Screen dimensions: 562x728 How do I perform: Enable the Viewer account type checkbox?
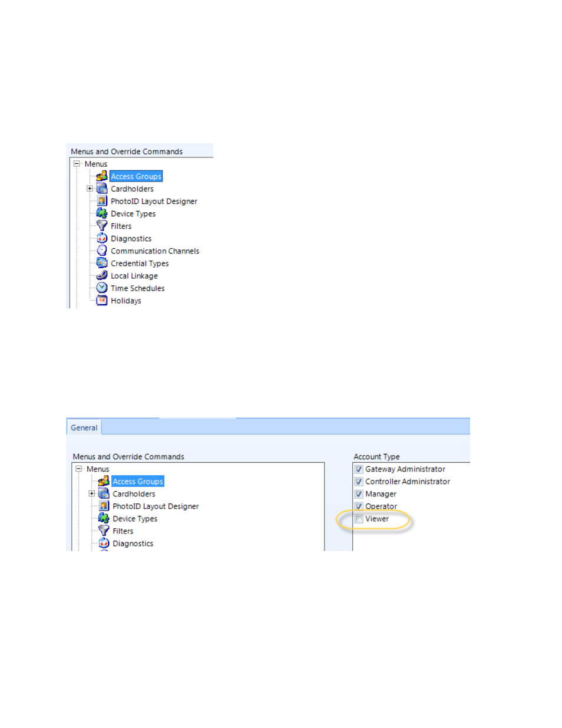pyautogui.click(x=359, y=519)
